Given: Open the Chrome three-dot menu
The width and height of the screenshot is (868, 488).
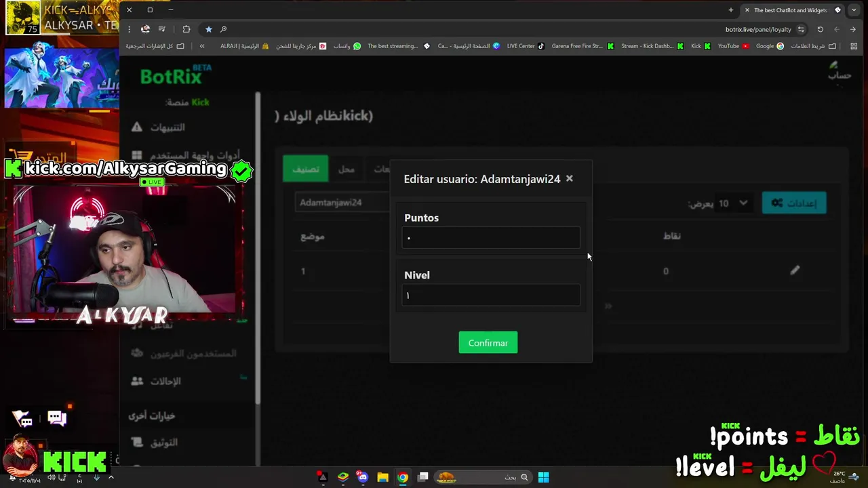Looking at the screenshot, I should [x=129, y=29].
